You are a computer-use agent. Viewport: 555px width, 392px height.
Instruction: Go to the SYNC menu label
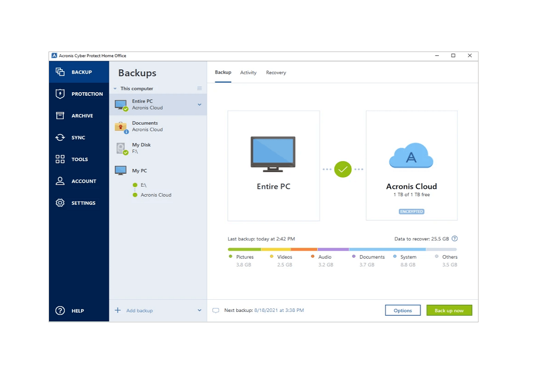pos(78,138)
